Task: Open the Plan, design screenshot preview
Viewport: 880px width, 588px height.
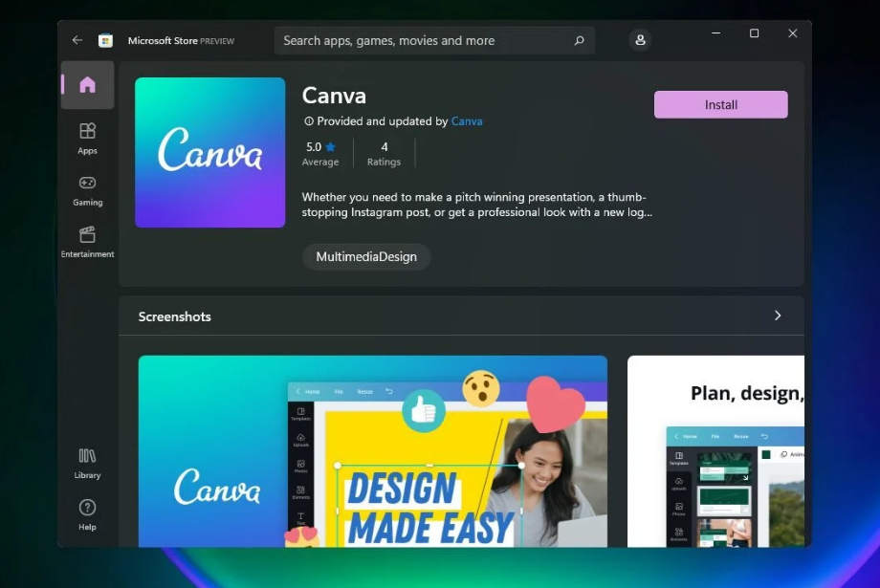Action: 751,451
